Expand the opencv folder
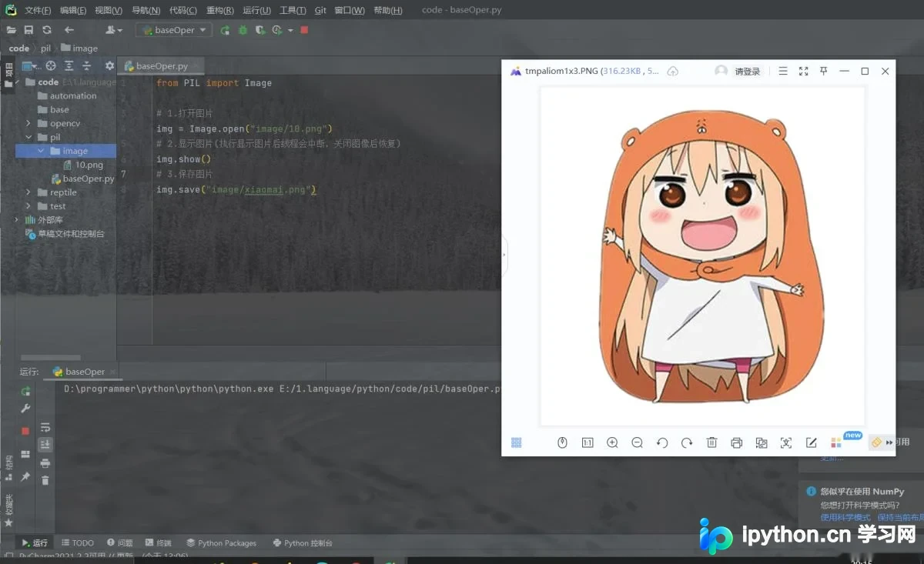924x564 pixels. (x=28, y=123)
